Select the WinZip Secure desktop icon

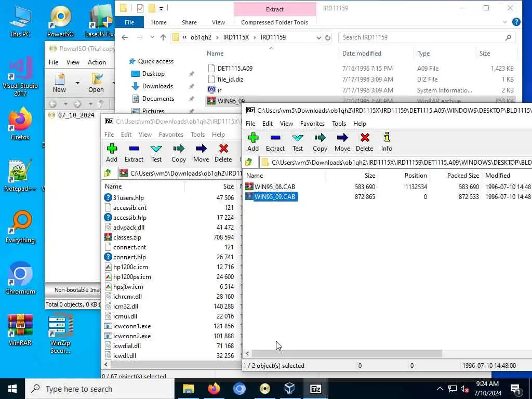point(60,334)
